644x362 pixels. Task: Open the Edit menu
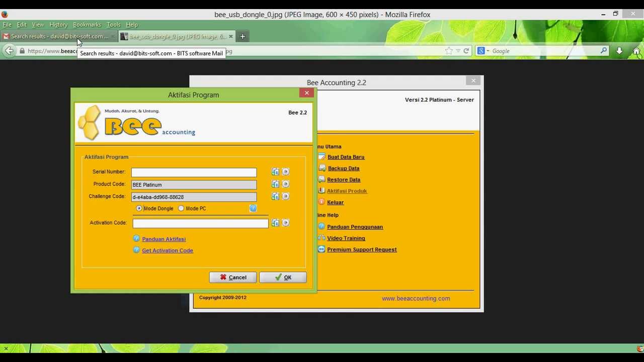point(22,25)
